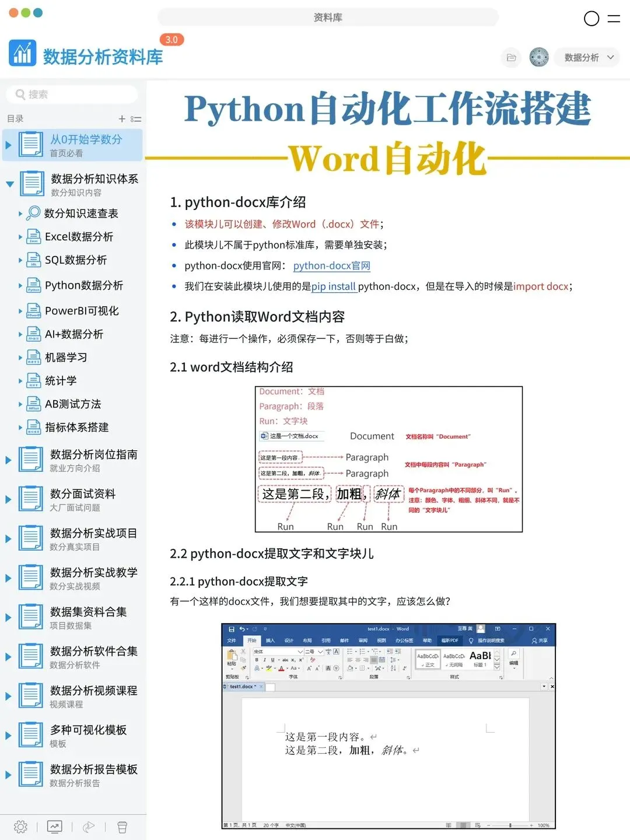Click the share arrow icon in the bottom bar
Image resolution: width=630 pixels, height=840 pixels.
[89, 827]
